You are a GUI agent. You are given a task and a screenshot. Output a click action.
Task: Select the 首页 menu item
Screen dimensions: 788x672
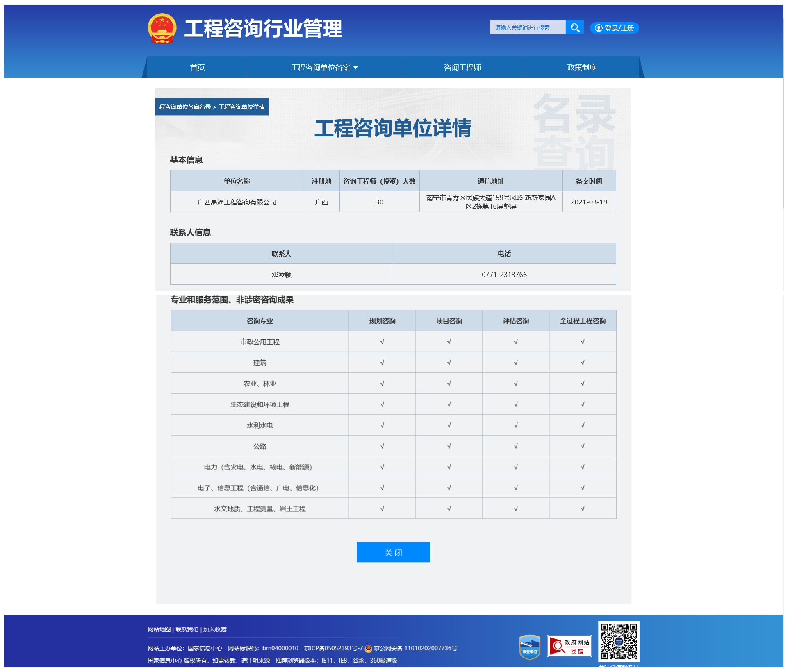(x=197, y=67)
